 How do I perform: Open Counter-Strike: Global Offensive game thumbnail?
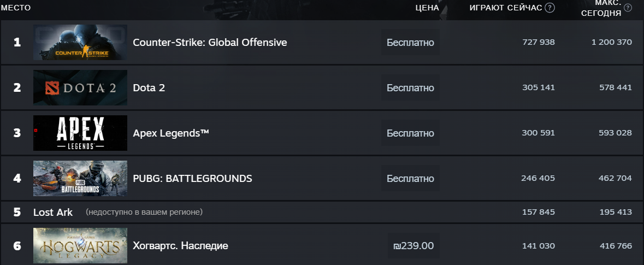tap(80, 42)
